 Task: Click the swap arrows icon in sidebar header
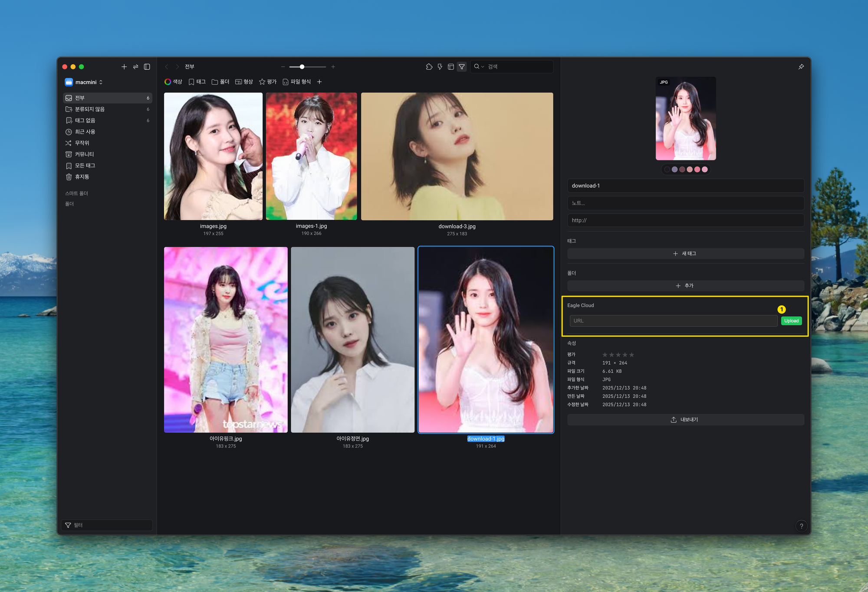click(x=135, y=67)
